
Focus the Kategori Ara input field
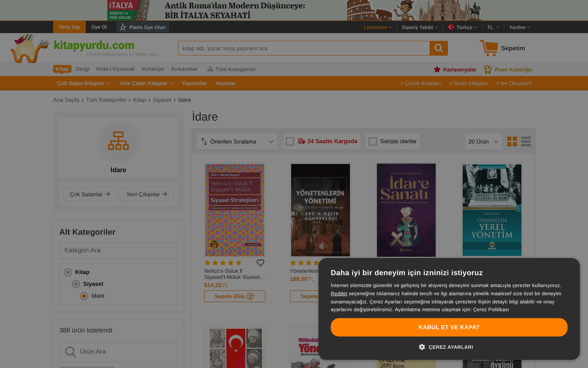118,251
